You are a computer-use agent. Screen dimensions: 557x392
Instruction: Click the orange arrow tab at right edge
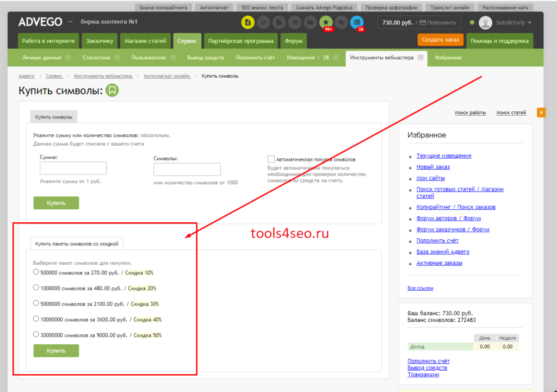(541, 113)
